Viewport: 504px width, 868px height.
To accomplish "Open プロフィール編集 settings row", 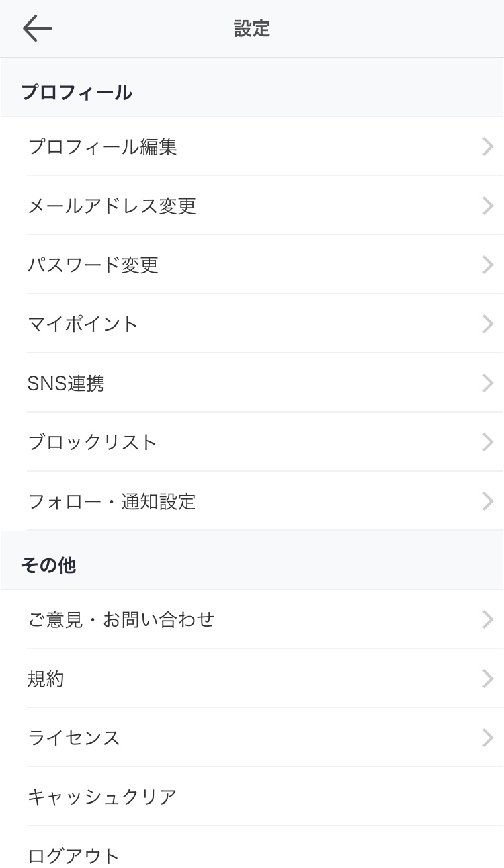I will click(x=103, y=146).
